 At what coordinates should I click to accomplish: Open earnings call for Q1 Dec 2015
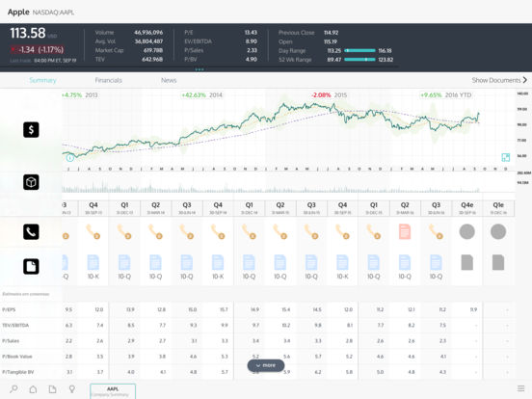click(373, 232)
